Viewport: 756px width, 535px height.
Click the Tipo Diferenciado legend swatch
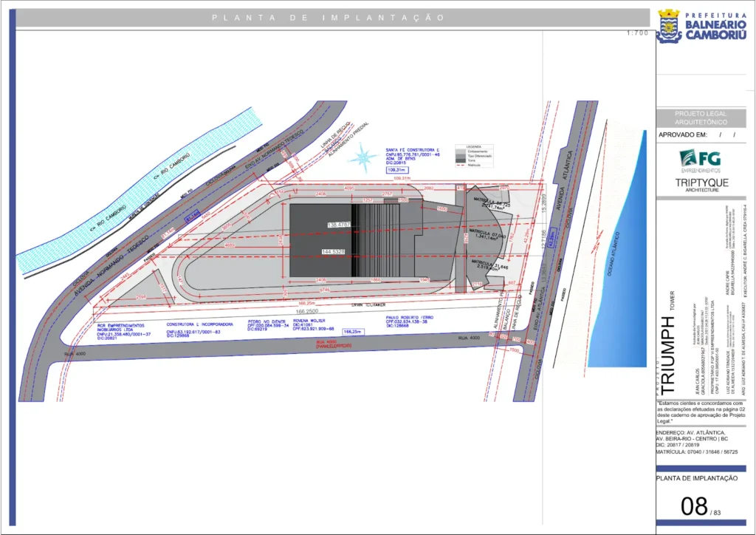click(461, 155)
